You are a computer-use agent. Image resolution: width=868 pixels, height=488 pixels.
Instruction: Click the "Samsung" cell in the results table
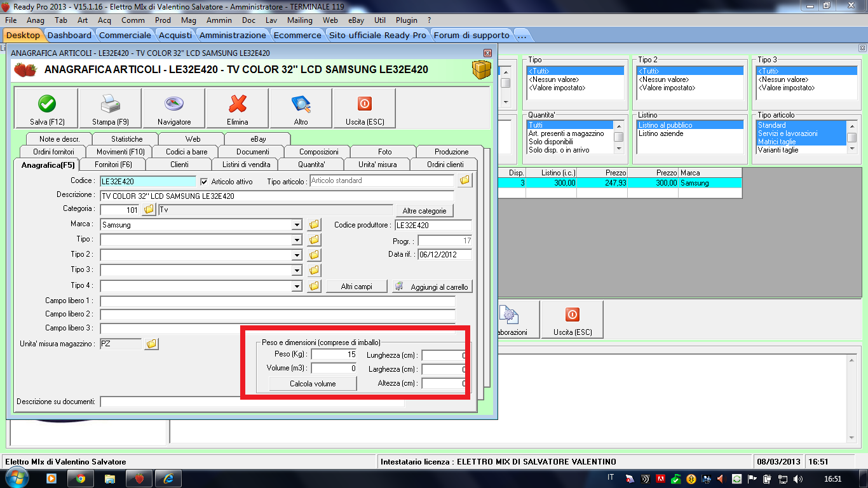click(710, 183)
